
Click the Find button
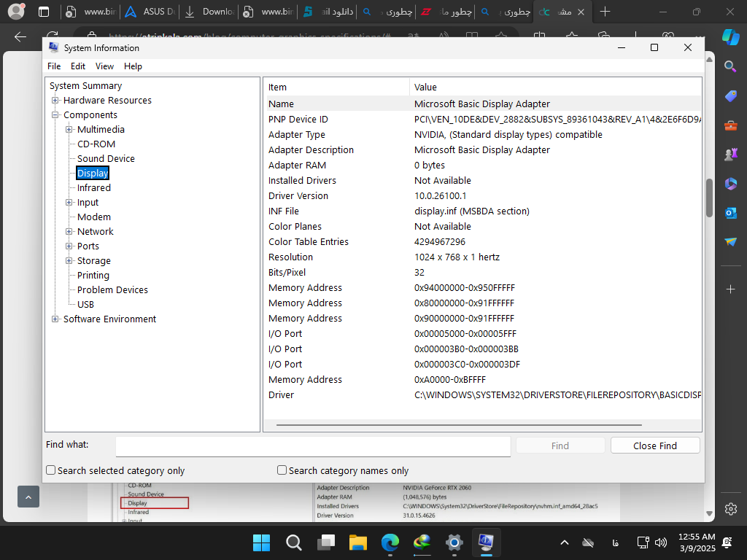click(560, 446)
